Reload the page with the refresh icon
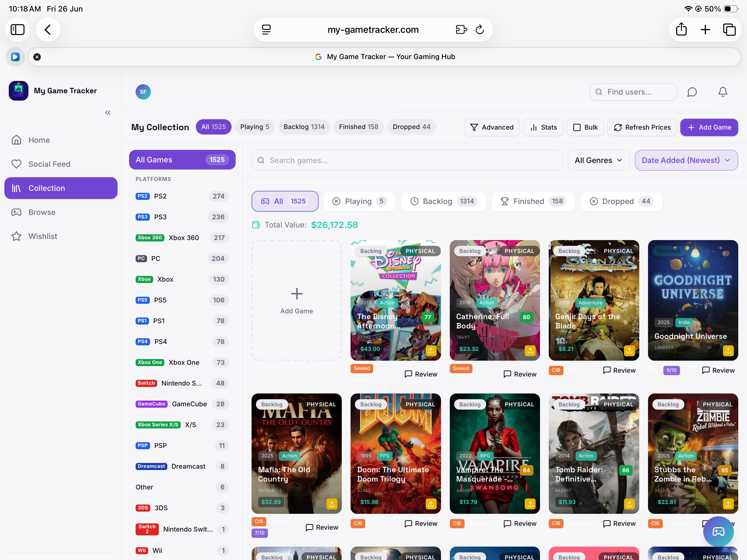This screenshot has height=560, width=747. (x=480, y=30)
